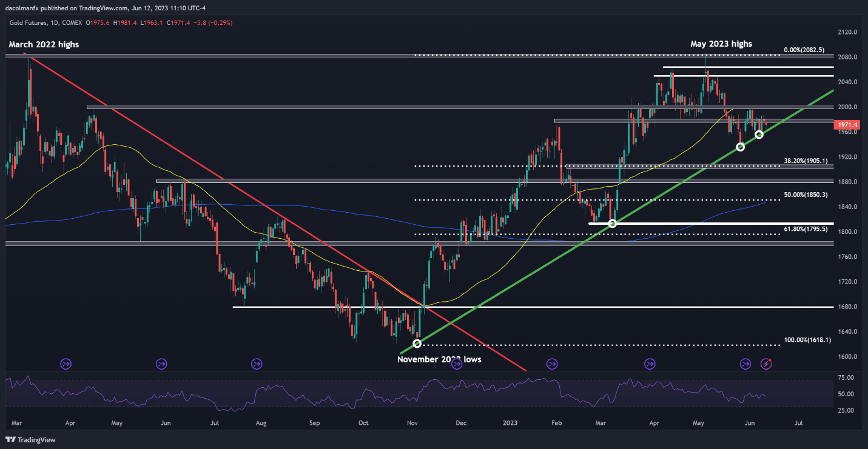The width and height of the screenshot is (868, 449).
Task: Click the "November 2022 lows" annotation
Action: [439, 359]
